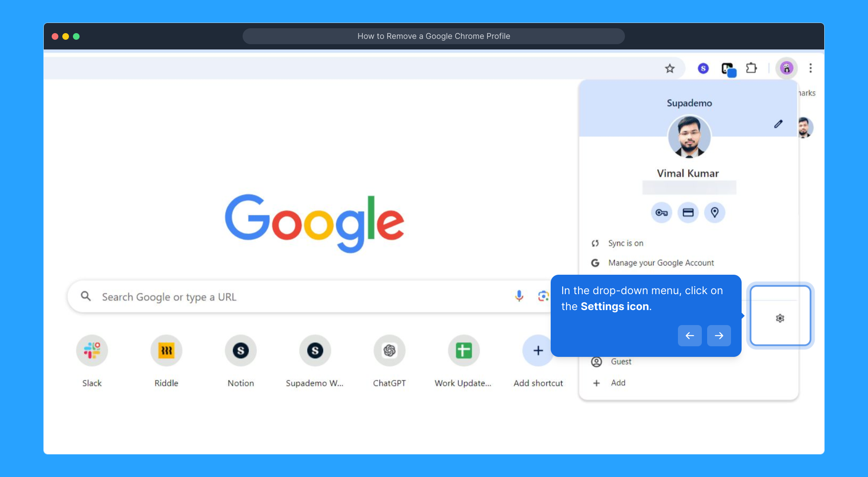Open the Supademo extension icon
The image size is (868, 477).
[x=703, y=68]
